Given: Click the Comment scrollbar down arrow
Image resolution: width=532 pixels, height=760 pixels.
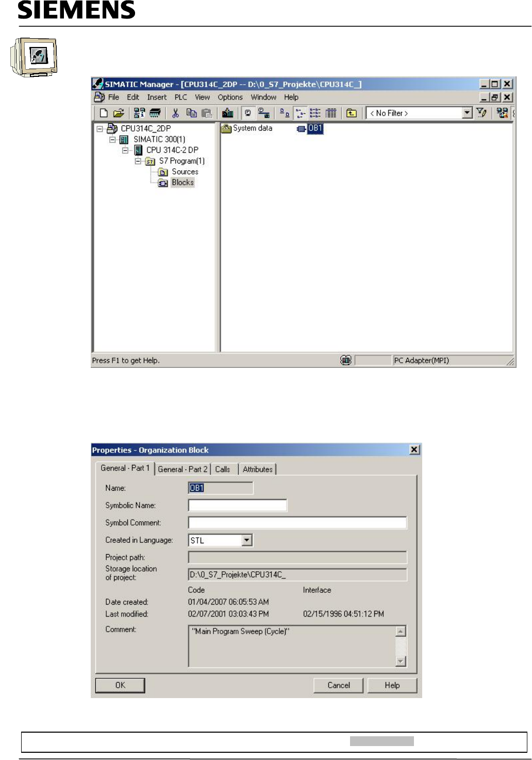Looking at the screenshot, I should tap(401, 661).
